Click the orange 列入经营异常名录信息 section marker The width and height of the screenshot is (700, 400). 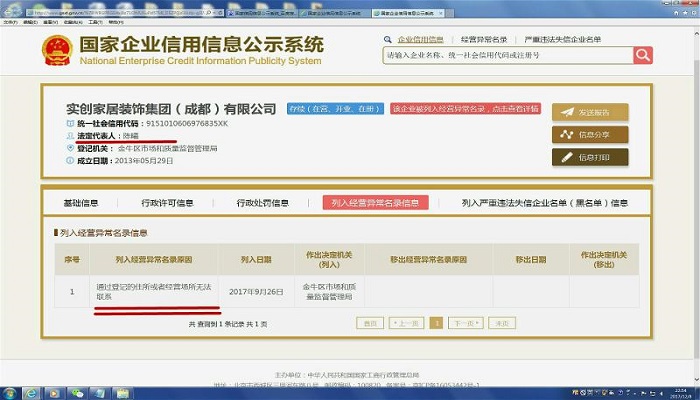point(56,233)
